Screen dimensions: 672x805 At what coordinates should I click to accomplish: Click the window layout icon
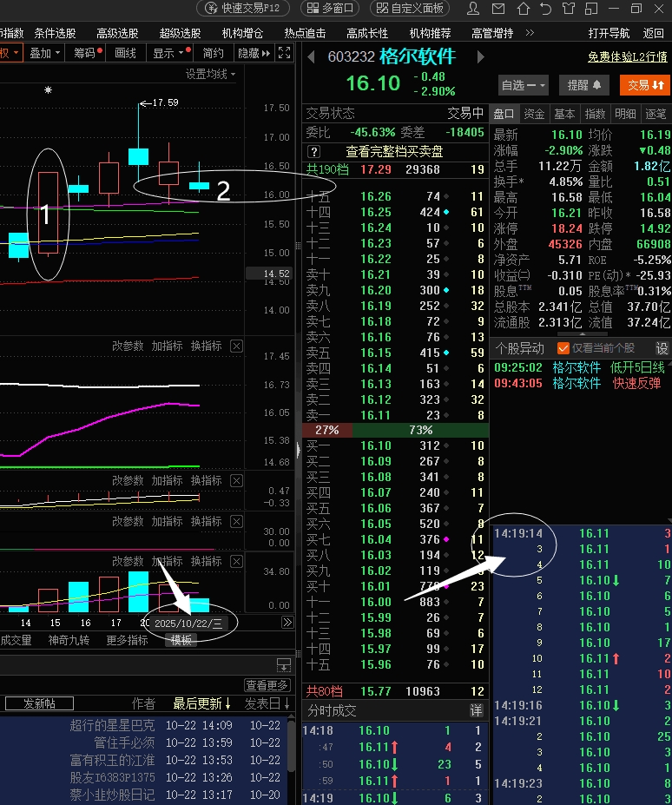[x=591, y=8]
